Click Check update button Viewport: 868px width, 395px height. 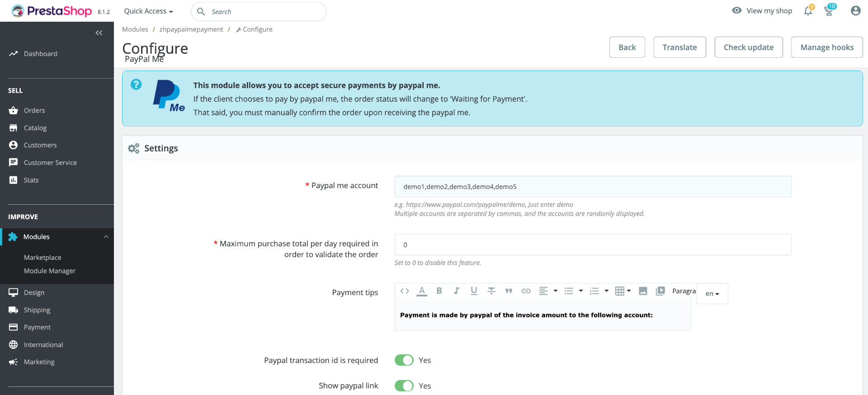click(x=749, y=47)
